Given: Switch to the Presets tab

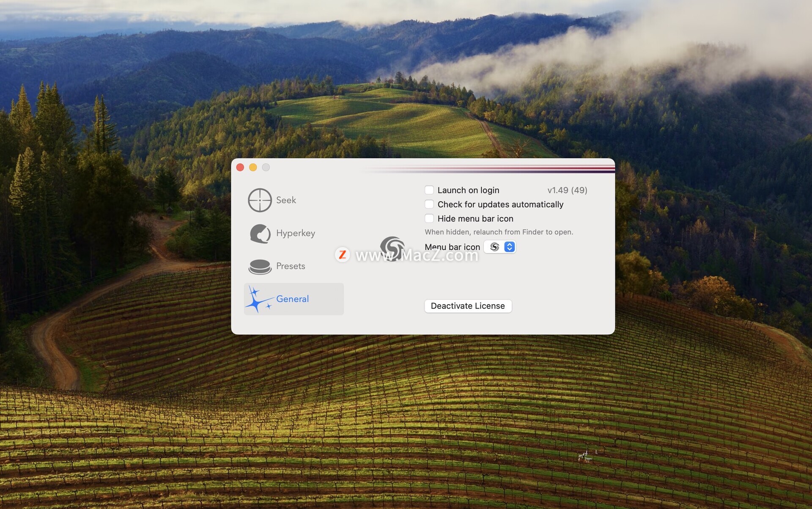Looking at the screenshot, I should click(291, 266).
